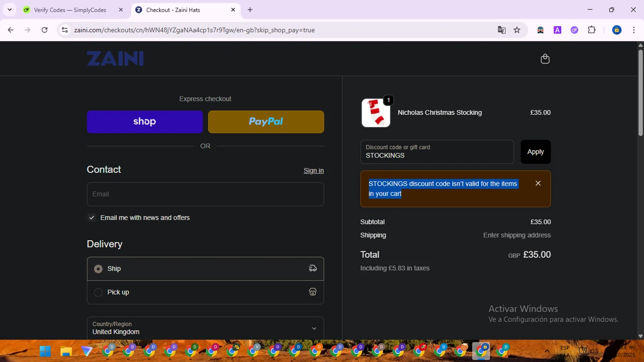The height and width of the screenshot is (362, 644).
Task: Open the purple arrow app on taskbar
Action: coord(87,351)
